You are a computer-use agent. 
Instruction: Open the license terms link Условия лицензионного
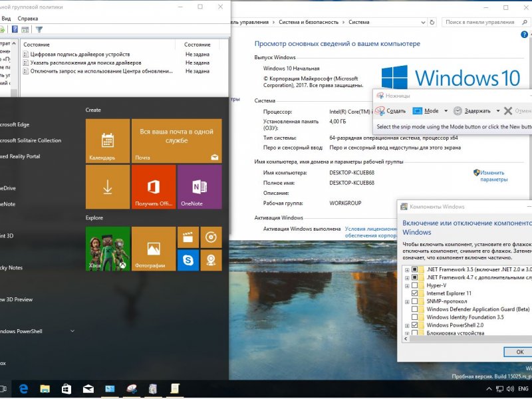pos(371,229)
